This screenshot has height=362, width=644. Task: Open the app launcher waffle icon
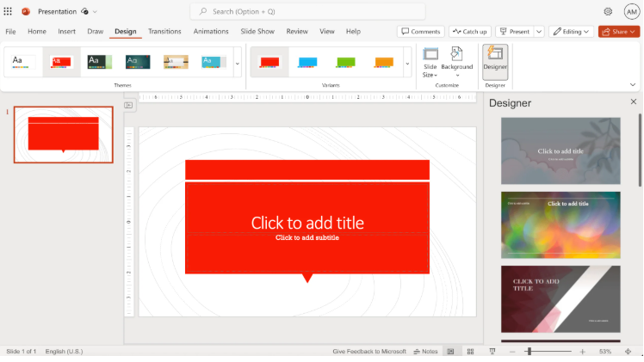(x=8, y=11)
